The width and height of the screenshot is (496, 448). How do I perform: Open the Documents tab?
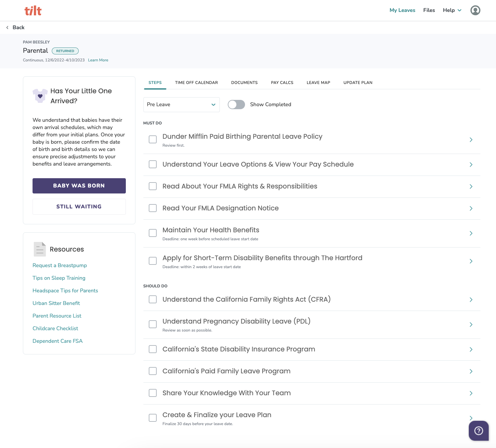(244, 82)
